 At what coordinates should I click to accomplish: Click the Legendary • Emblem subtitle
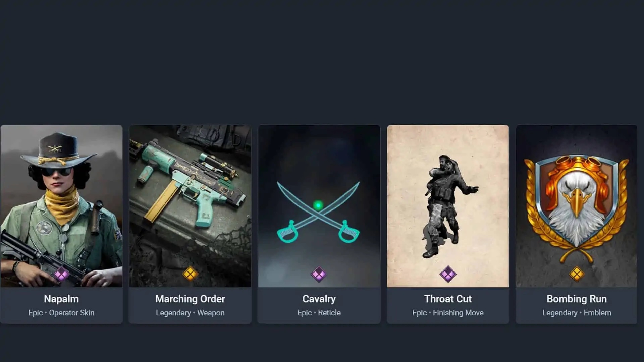(x=577, y=313)
